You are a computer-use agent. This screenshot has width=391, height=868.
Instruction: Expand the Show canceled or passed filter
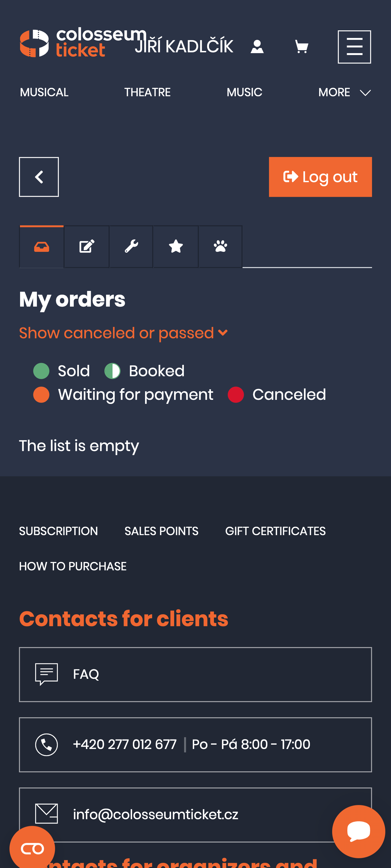[123, 333]
